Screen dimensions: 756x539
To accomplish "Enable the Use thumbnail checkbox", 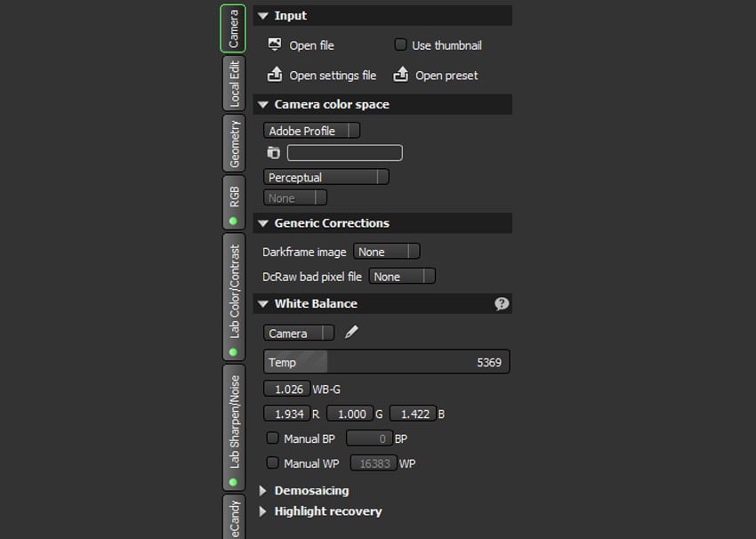I will [400, 44].
